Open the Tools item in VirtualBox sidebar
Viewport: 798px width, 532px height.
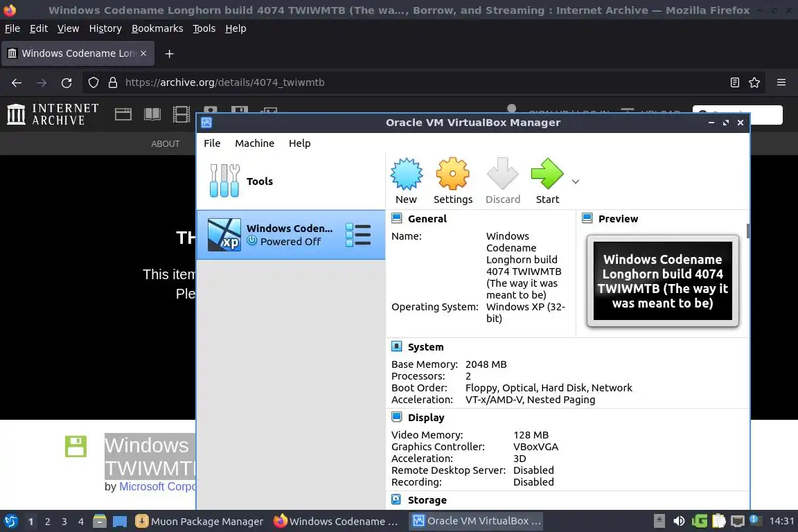(291, 181)
